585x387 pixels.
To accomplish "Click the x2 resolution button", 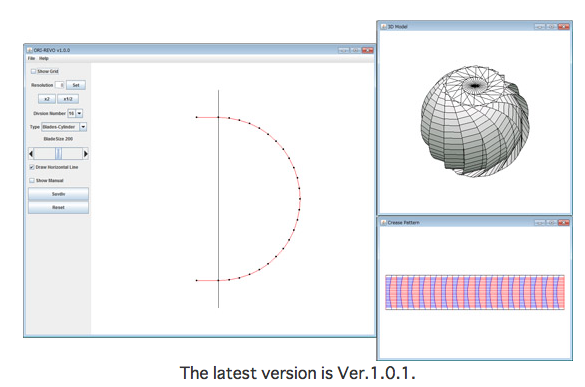I will (47, 99).
